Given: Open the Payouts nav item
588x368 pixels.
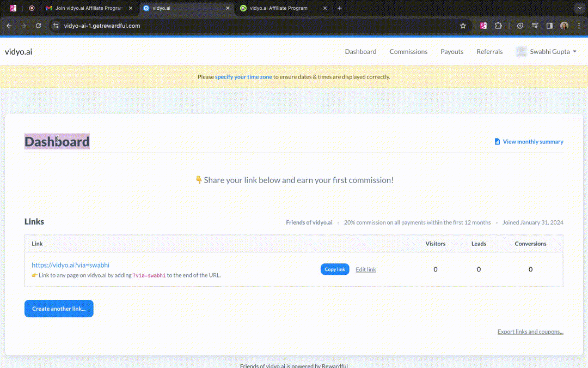Looking at the screenshot, I should tap(452, 52).
